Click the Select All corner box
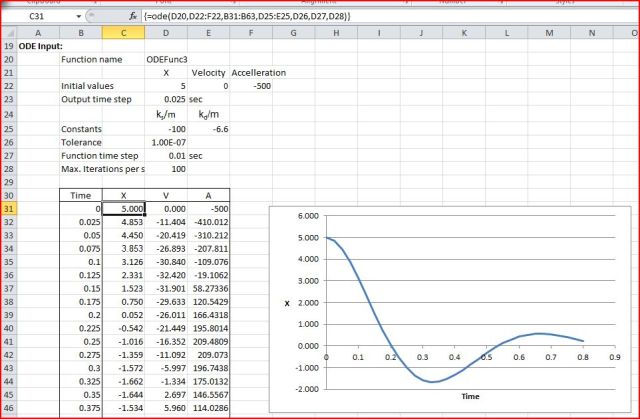 pyautogui.click(x=8, y=33)
